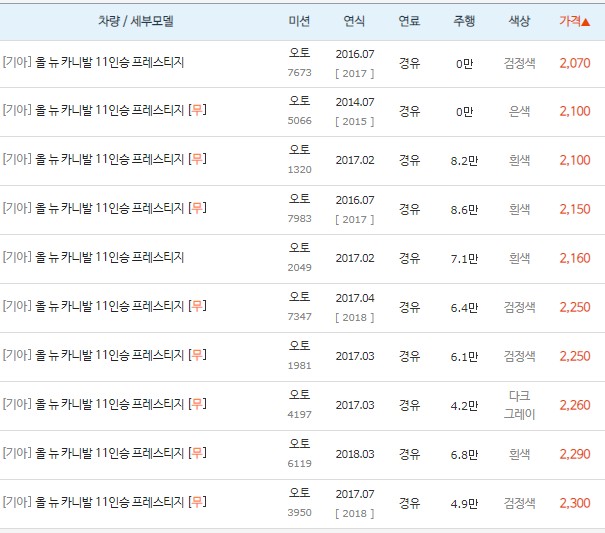This screenshot has width=605, height=533.
Task: Sort by the 주행 column header
Action: 464,21
